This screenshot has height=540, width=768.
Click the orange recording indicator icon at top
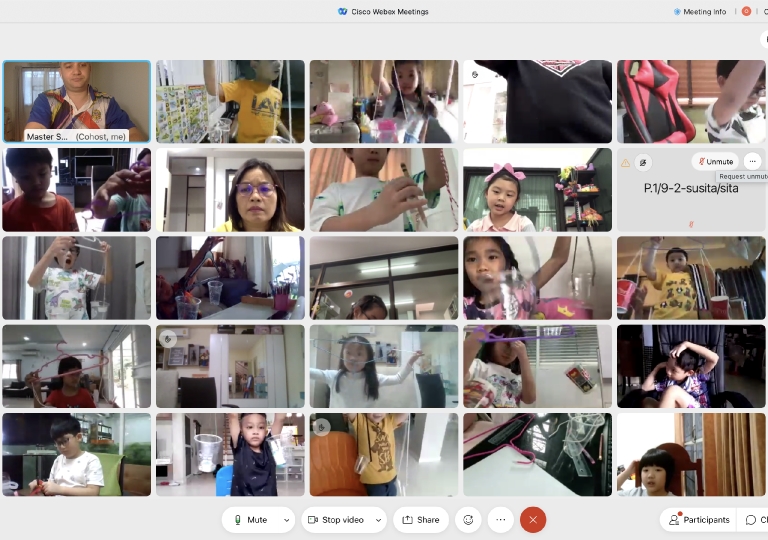tap(746, 11)
